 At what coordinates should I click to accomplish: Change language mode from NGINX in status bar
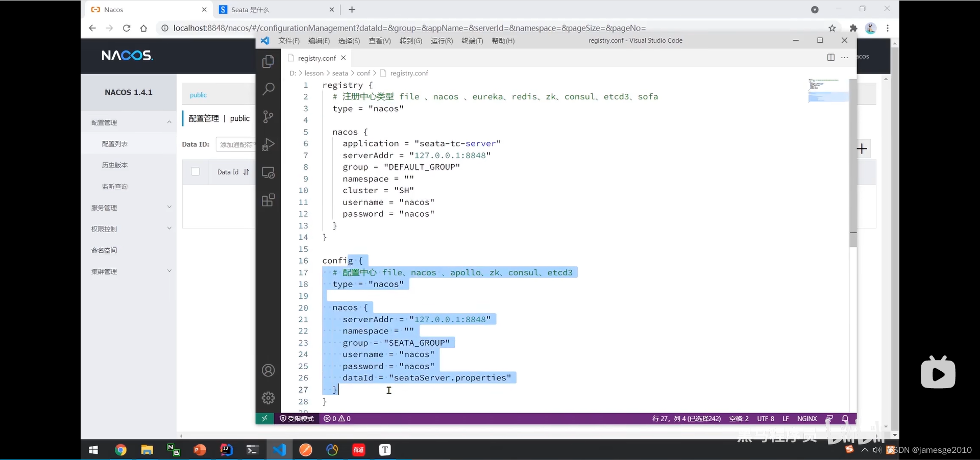(807, 419)
